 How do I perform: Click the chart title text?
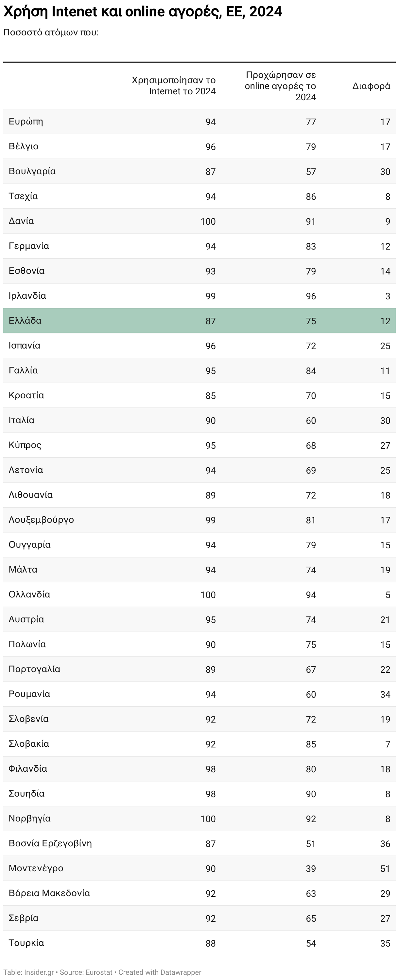[143, 12]
